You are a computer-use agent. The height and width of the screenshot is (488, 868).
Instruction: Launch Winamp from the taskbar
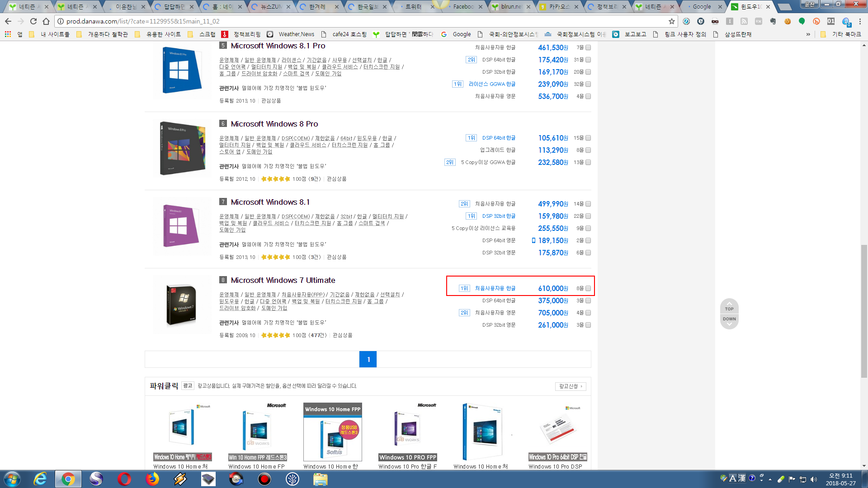tap(180, 479)
